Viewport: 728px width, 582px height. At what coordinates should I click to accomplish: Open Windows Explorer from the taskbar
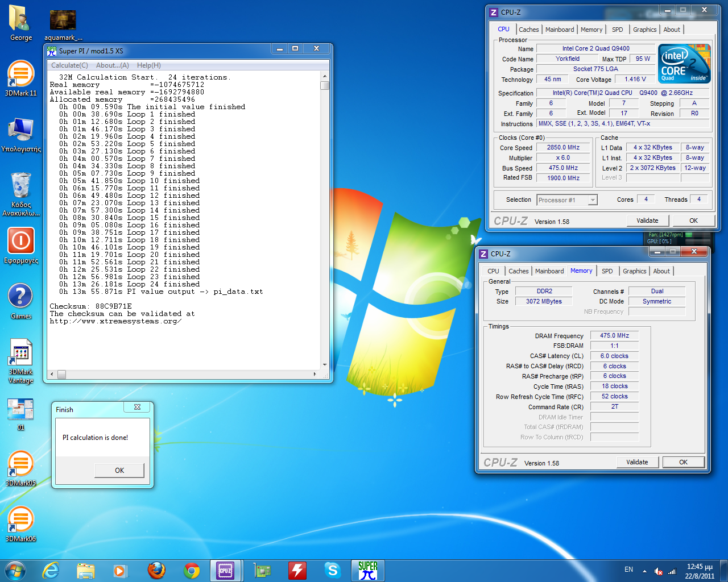[x=86, y=570]
